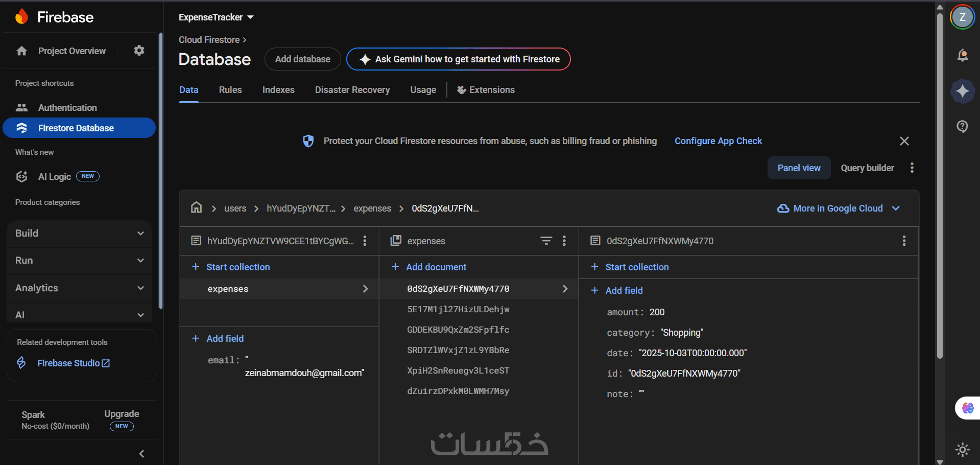Dismiss the App Check banner
Screen dimensions: 980x465
pos(904,141)
